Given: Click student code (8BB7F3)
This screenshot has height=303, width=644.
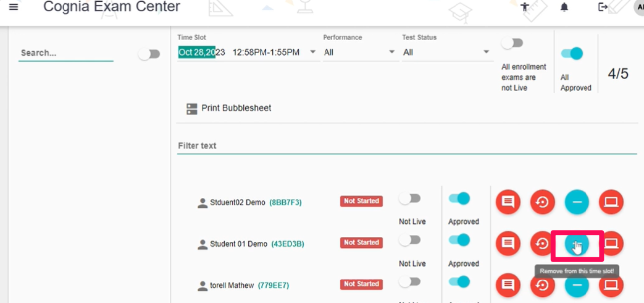Looking at the screenshot, I should (285, 203).
